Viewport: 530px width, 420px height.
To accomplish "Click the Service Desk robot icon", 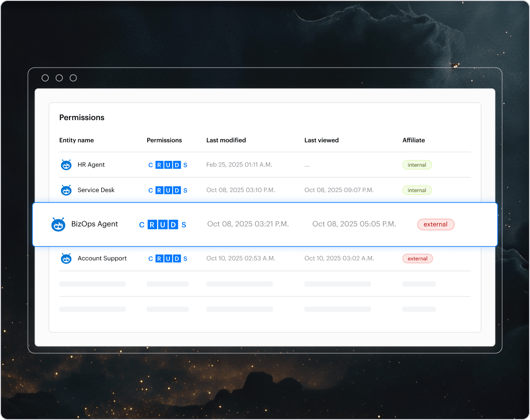I will coord(66,190).
